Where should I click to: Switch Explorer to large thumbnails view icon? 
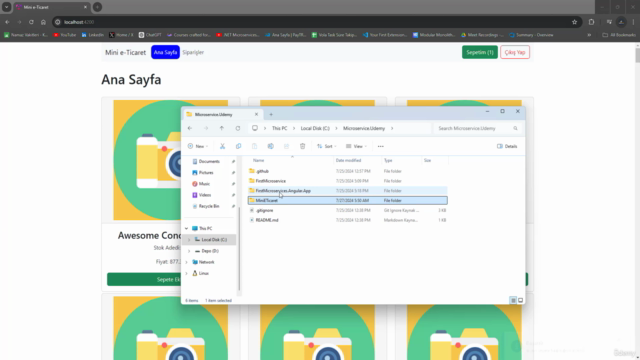pos(520,300)
